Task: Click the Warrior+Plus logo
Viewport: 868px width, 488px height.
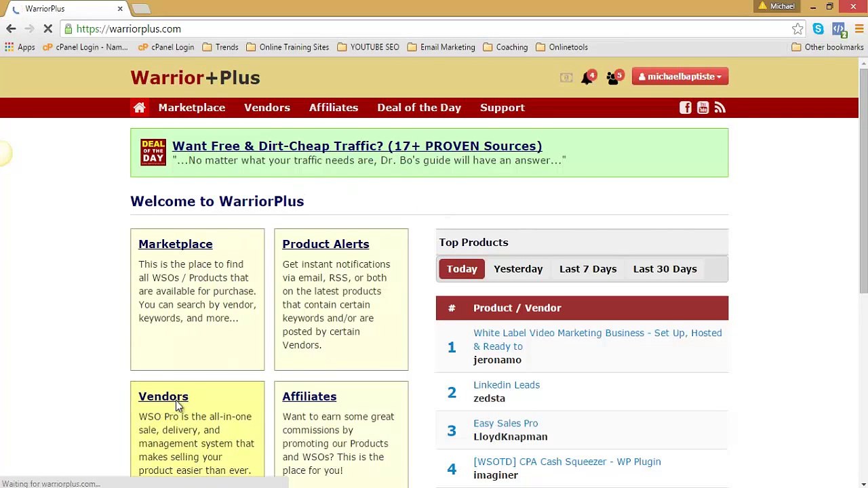Action: click(195, 78)
